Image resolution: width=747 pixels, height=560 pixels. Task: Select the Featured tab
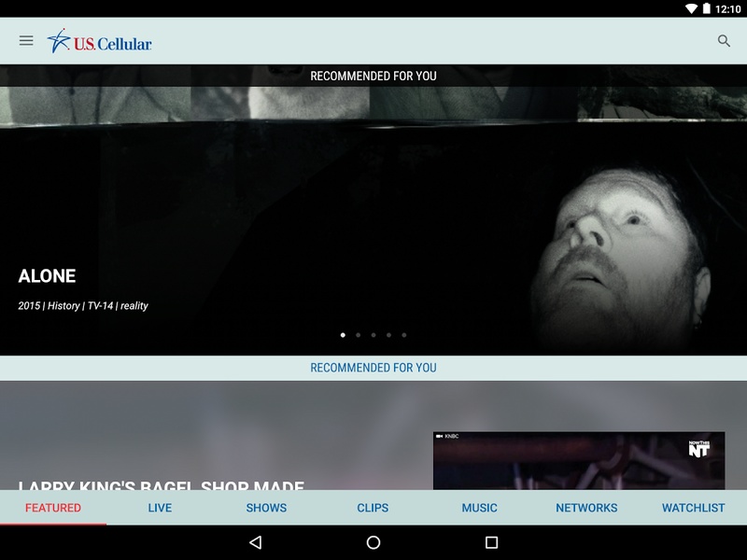53,508
